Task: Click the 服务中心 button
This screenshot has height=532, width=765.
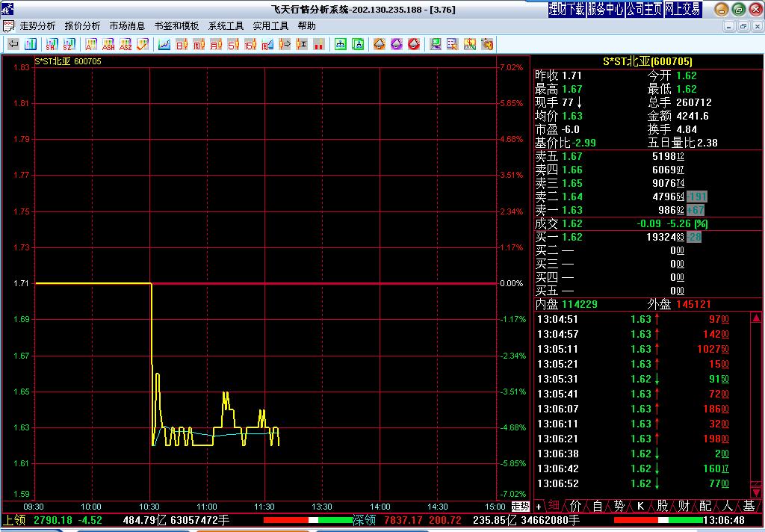Action: (x=605, y=9)
